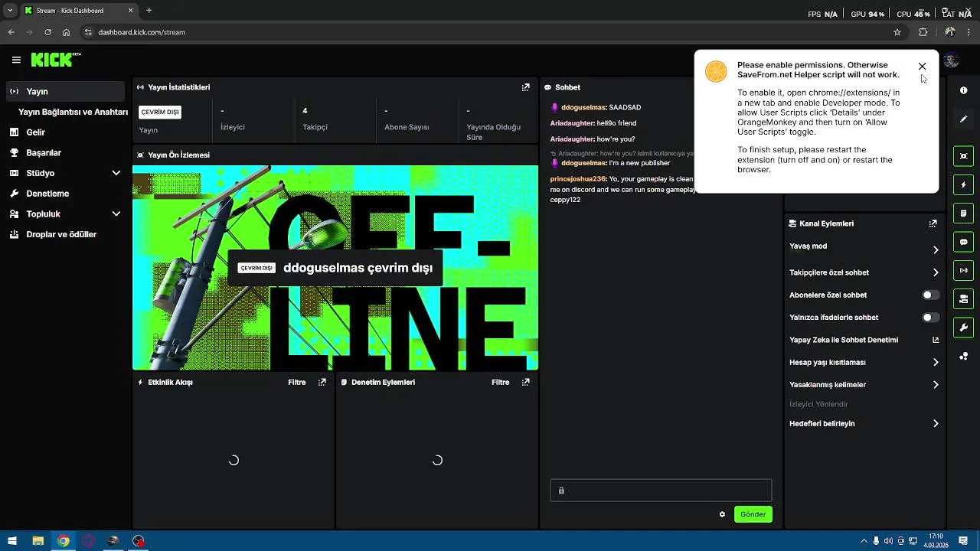The height and width of the screenshot is (551, 980).
Task: Select Yayın in the left sidebar
Action: [64, 91]
